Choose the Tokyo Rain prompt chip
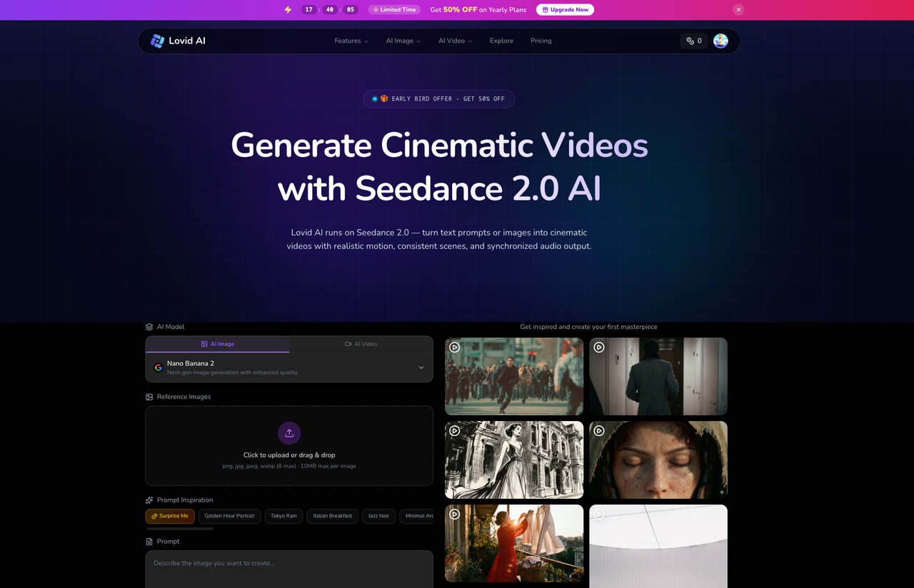The width and height of the screenshot is (914, 588). click(x=283, y=516)
